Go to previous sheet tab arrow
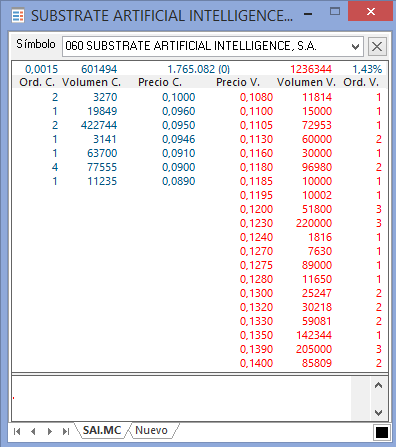Screen dimensions: 396x447 (33, 431)
